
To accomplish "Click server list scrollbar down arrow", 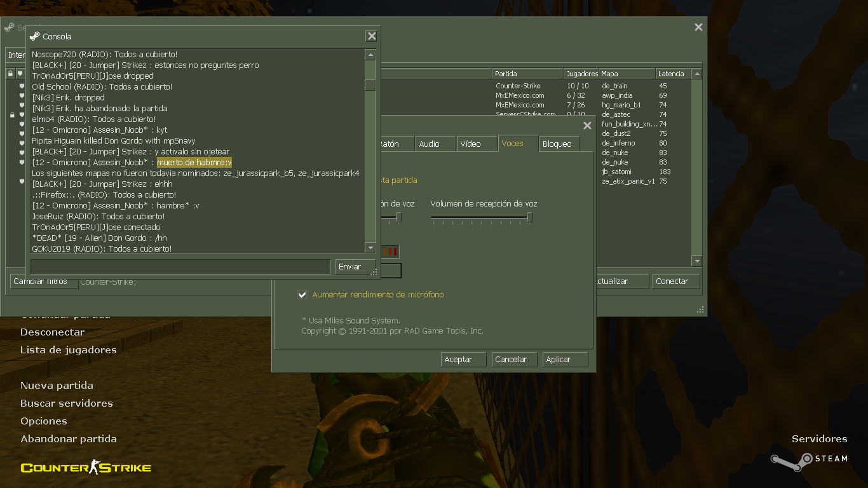I will click(697, 261).
